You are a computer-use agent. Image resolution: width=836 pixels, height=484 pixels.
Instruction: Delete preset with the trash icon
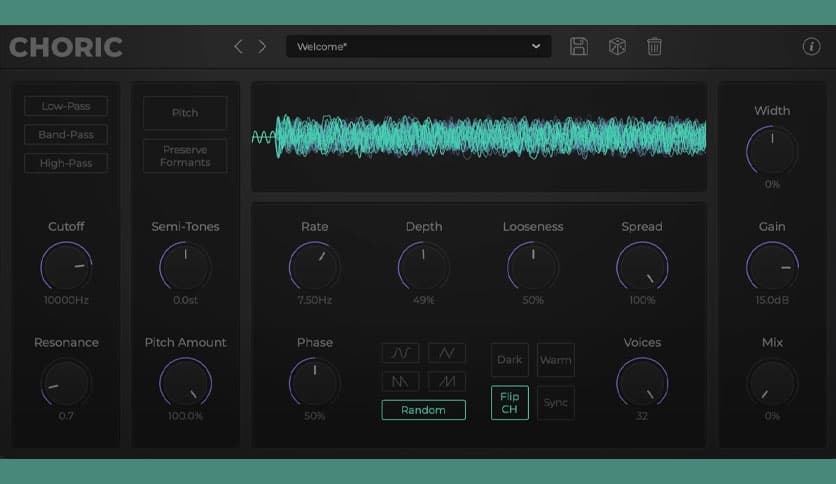point(654,46)
